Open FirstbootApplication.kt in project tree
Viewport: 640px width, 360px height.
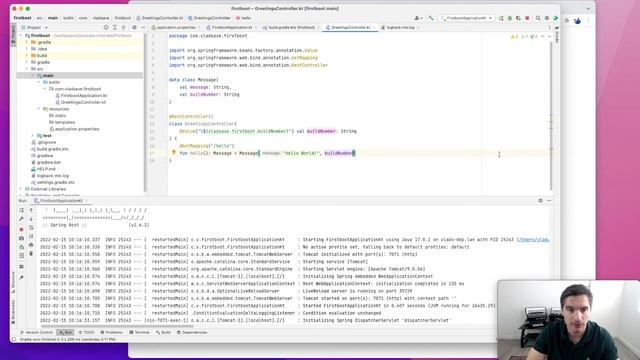(81, 96)
